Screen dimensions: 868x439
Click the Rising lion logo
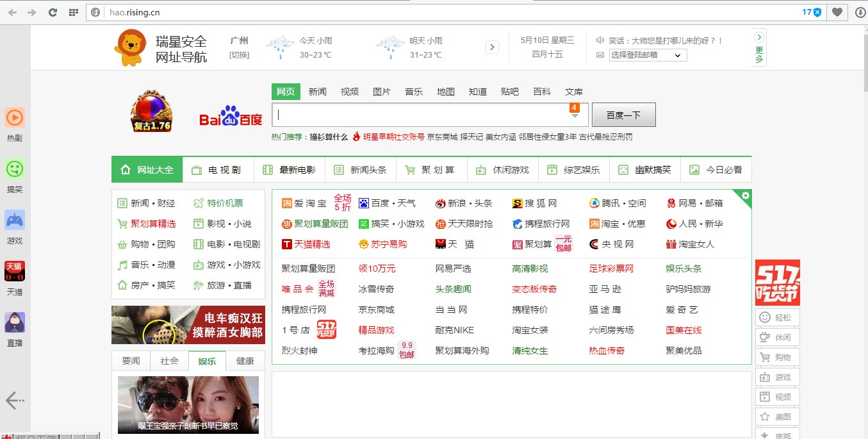(x=130, y=48)
